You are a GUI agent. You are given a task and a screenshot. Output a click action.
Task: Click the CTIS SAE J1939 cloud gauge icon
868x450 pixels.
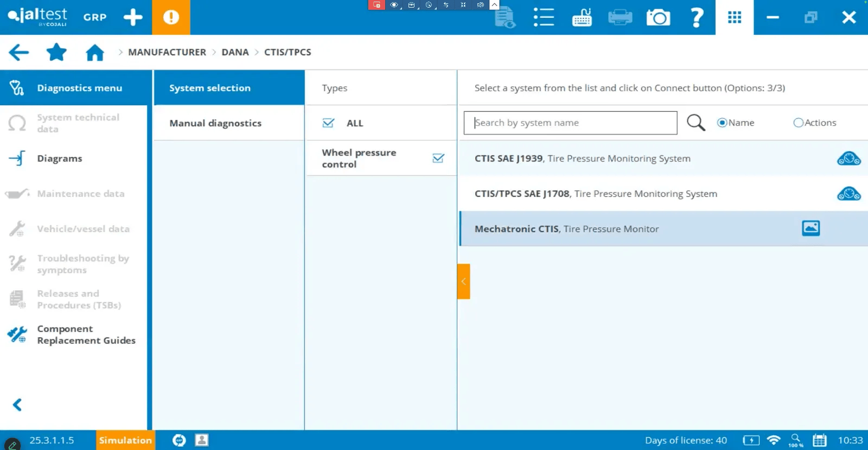click(849, 158)
